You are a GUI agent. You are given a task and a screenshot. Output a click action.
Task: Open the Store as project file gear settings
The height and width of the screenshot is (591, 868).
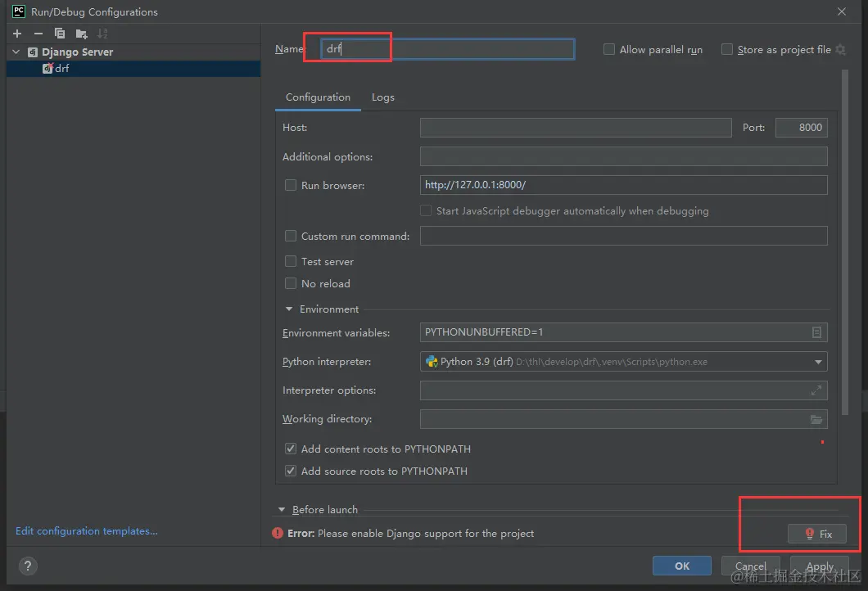point(840,50)
